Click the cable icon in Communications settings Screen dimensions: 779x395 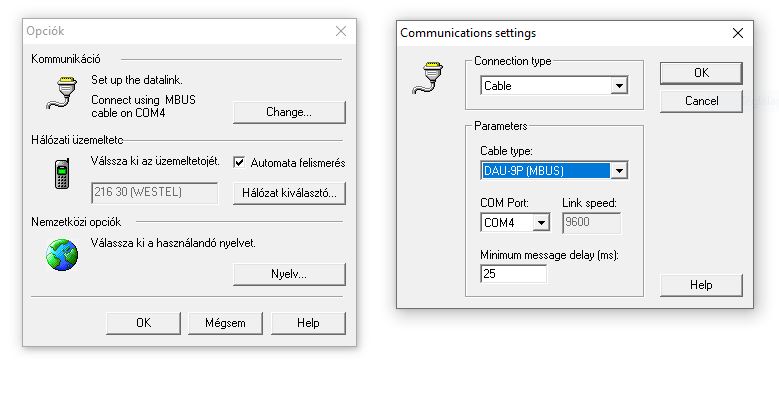pyautogui.click(x=428, y=78)
